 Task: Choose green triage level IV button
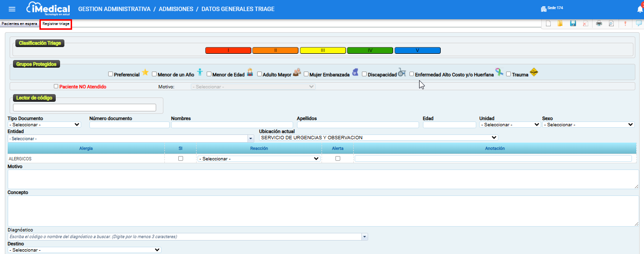pos(370,50)
